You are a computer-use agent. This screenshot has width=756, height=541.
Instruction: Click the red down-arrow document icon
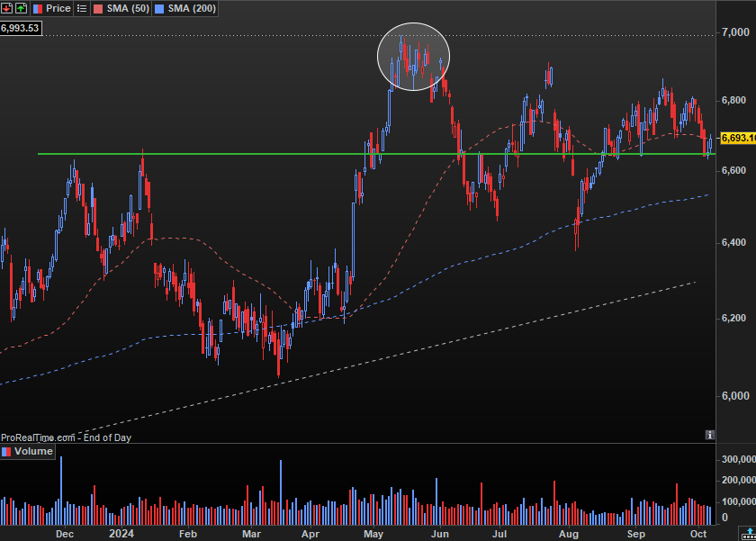pos(7,8)
